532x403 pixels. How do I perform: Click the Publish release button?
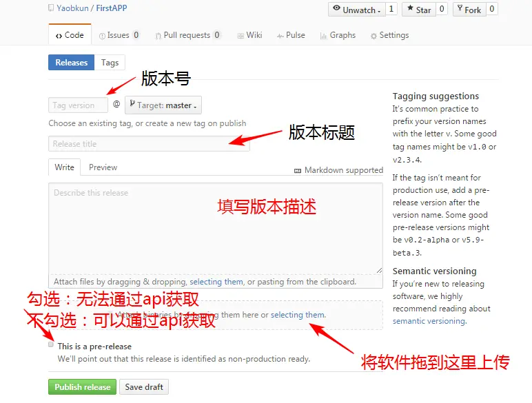pyautogui.click(x=83, y=386)
